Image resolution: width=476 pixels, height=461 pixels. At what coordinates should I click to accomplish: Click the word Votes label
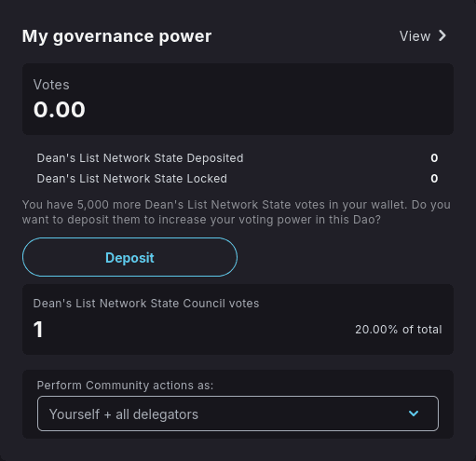coord(51,85)
